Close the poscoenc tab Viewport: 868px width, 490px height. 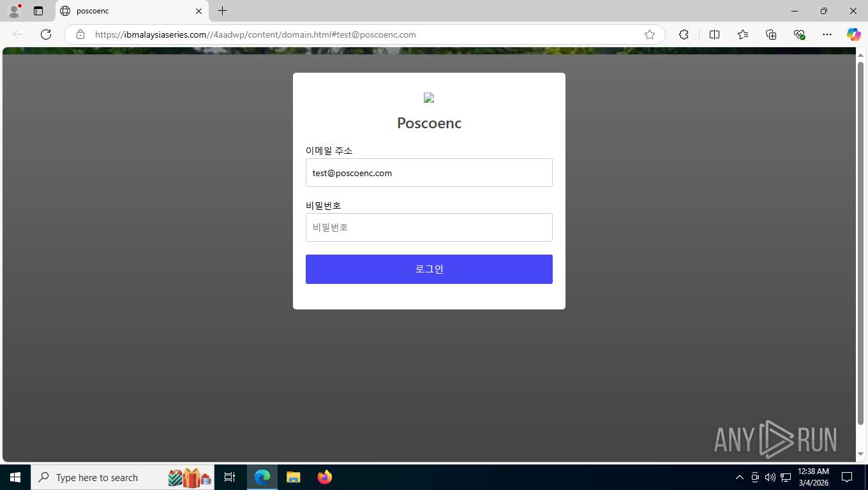198,11
